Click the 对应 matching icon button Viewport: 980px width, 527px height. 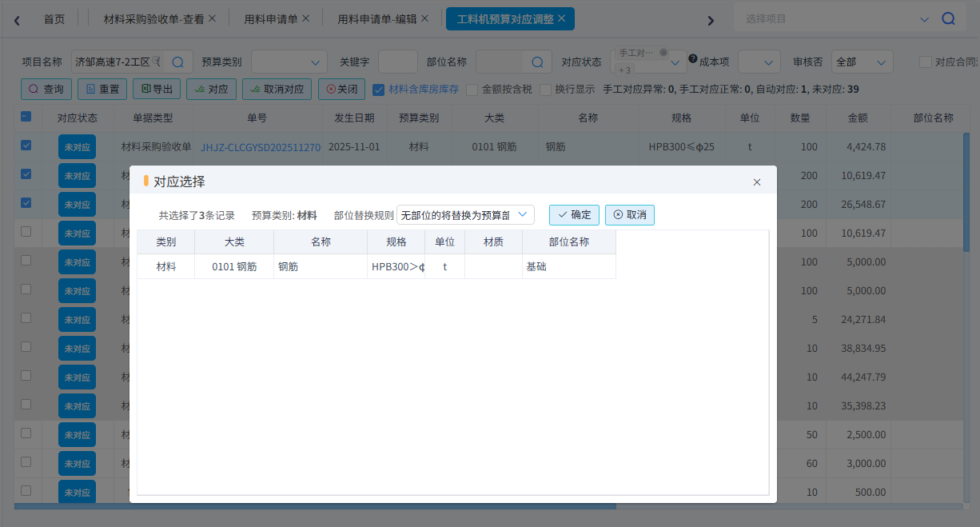[198, 89]
